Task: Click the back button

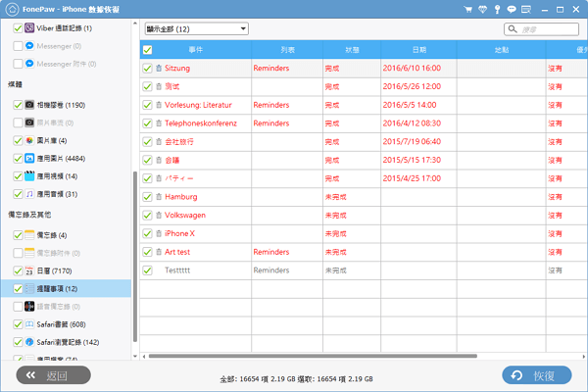Action: (x=53, y=375)
